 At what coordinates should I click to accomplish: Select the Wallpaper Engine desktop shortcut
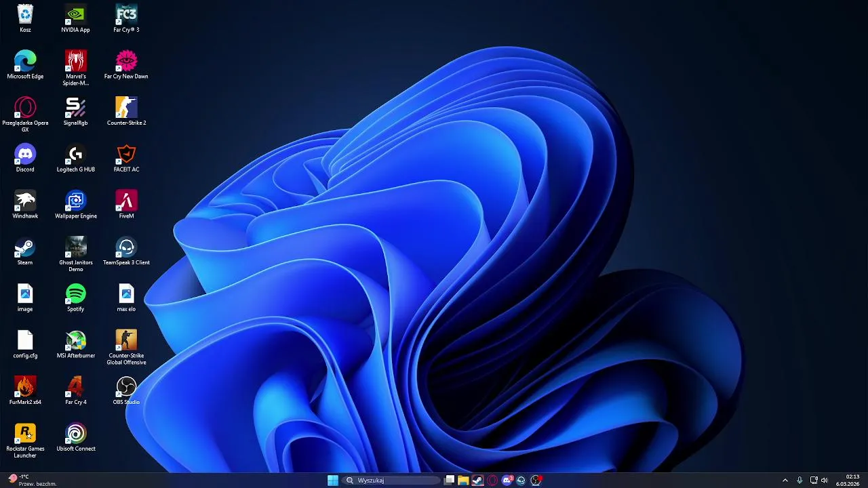pos(75,205)
